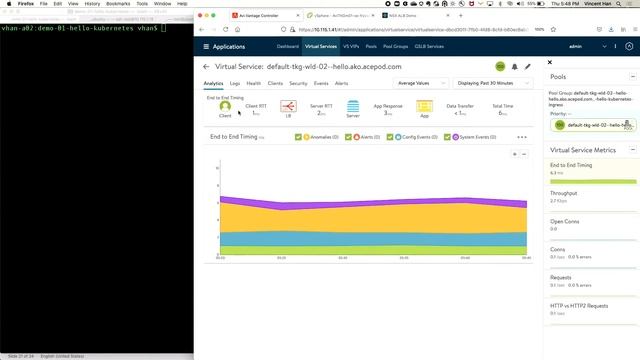Click the Client avatar icon
This screenshot has width=640, height=360.
coord(225,106)
